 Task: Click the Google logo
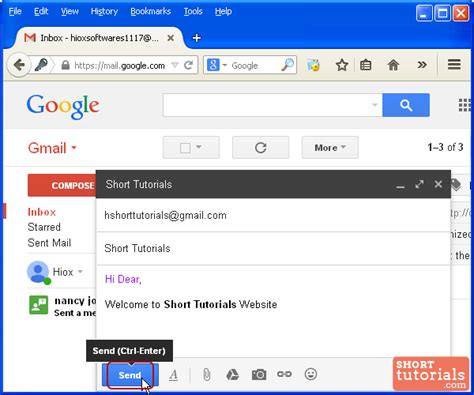coord(63,106)
